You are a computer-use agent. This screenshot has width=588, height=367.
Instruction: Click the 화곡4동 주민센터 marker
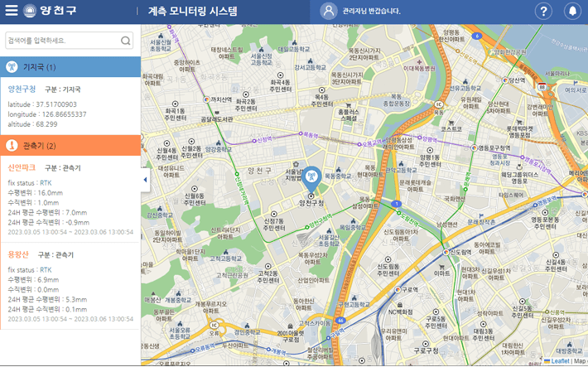click(x=280, y=75)
